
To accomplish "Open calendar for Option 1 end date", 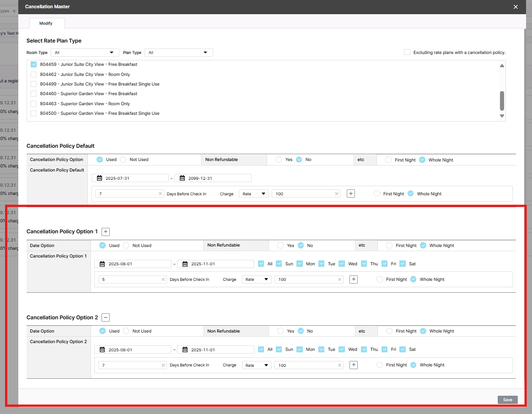I will (185, 264).
